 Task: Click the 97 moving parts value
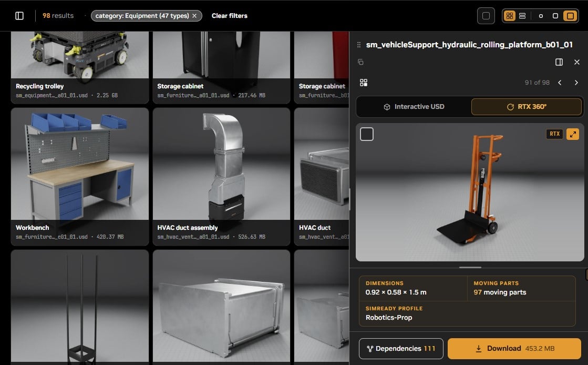[500, 292]
